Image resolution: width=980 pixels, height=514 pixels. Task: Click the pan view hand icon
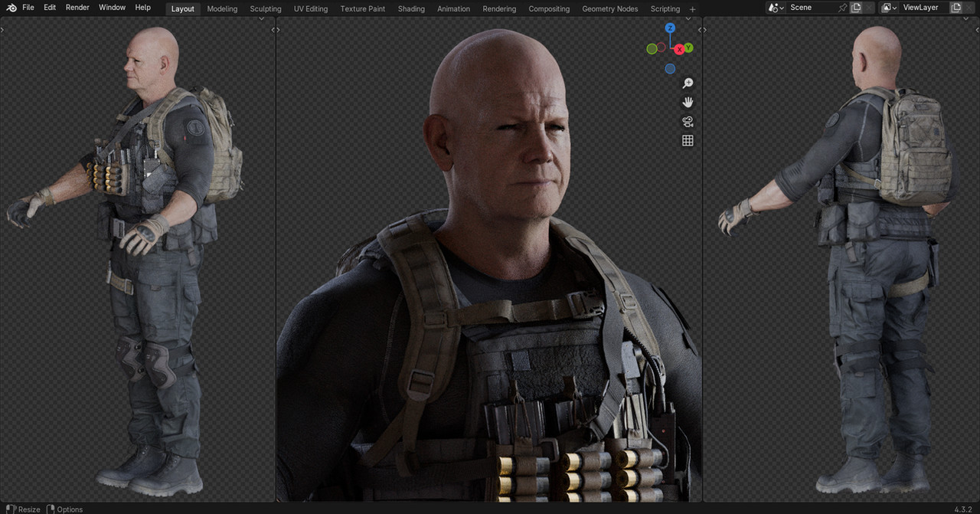[688, 102]
